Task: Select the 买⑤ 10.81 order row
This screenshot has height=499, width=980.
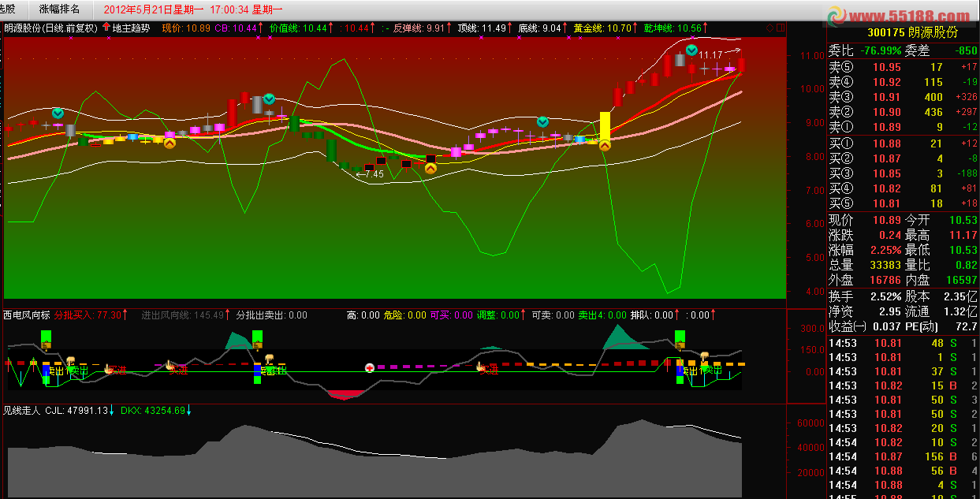Action: pyautogui.click(x=903, y=203)
